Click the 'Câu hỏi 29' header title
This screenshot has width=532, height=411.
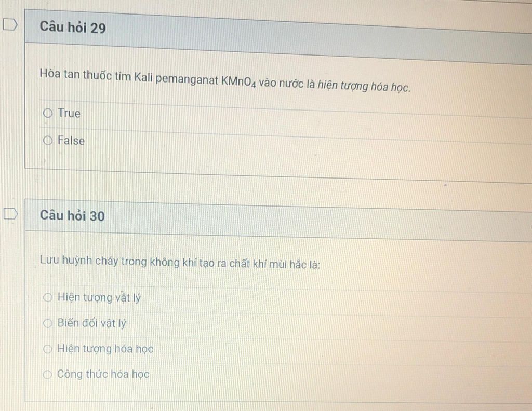pos(73,27)
